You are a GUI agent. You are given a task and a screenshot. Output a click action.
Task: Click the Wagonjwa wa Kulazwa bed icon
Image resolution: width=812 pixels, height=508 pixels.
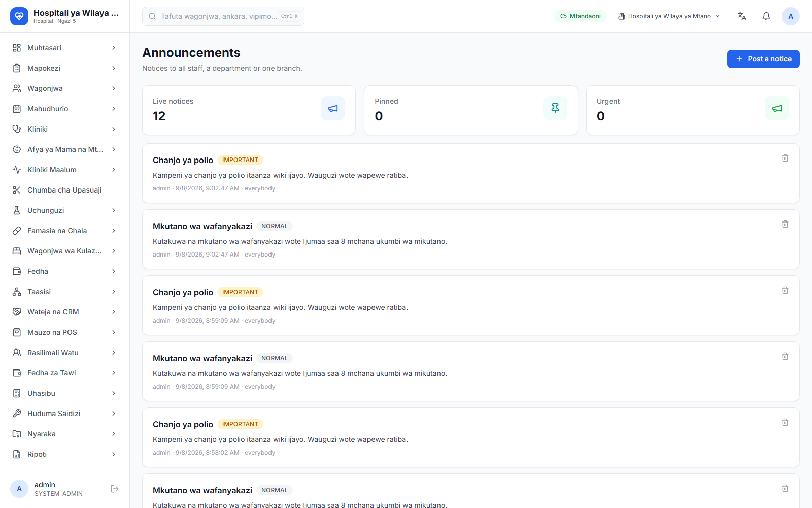click(17, 251)
